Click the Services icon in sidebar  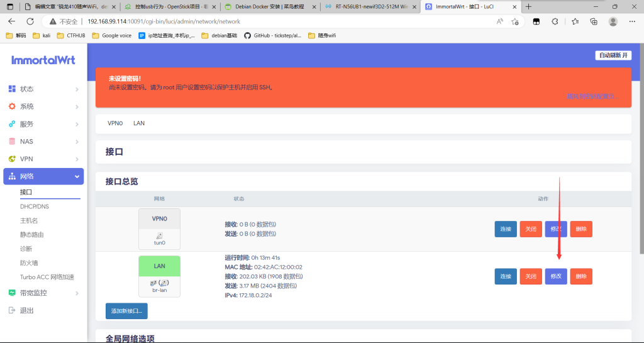(12, 124)
